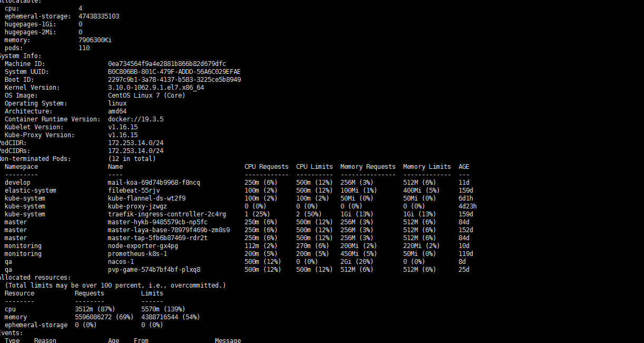The width and height of the screenshot is (644, 343).
Task: Click the CPU Requests column header
Action: coord(266,167)
